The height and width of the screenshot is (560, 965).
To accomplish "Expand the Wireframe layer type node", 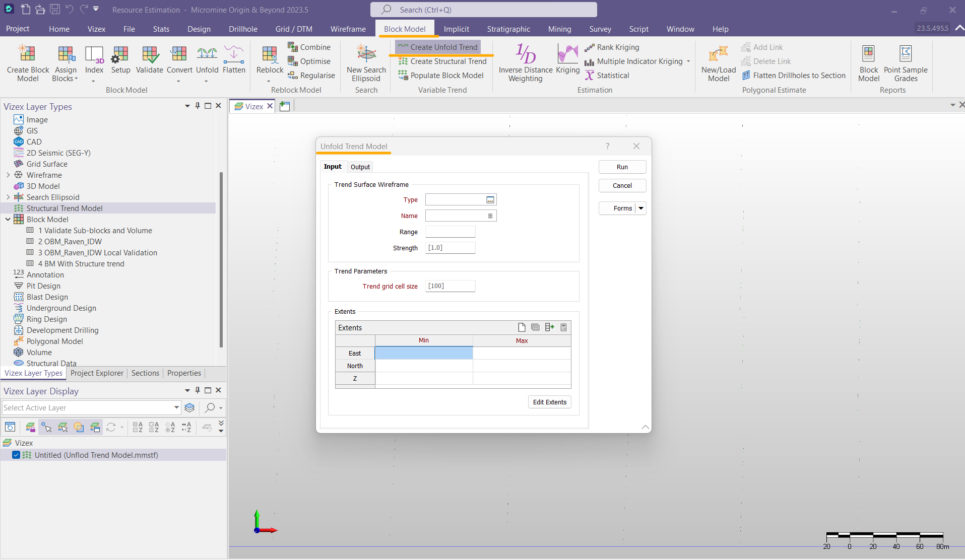I will [x=8, y=175].
